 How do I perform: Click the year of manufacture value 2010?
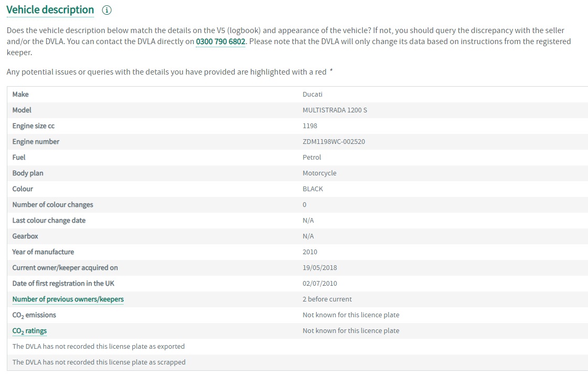pyautogui.click(x=310, y=252)
